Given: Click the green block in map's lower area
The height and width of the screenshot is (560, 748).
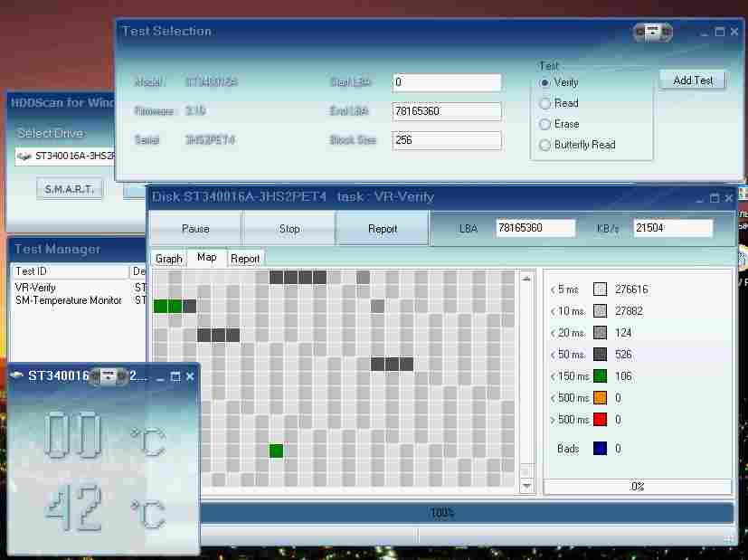Looking at the screenshot, I should pos(276,451).
